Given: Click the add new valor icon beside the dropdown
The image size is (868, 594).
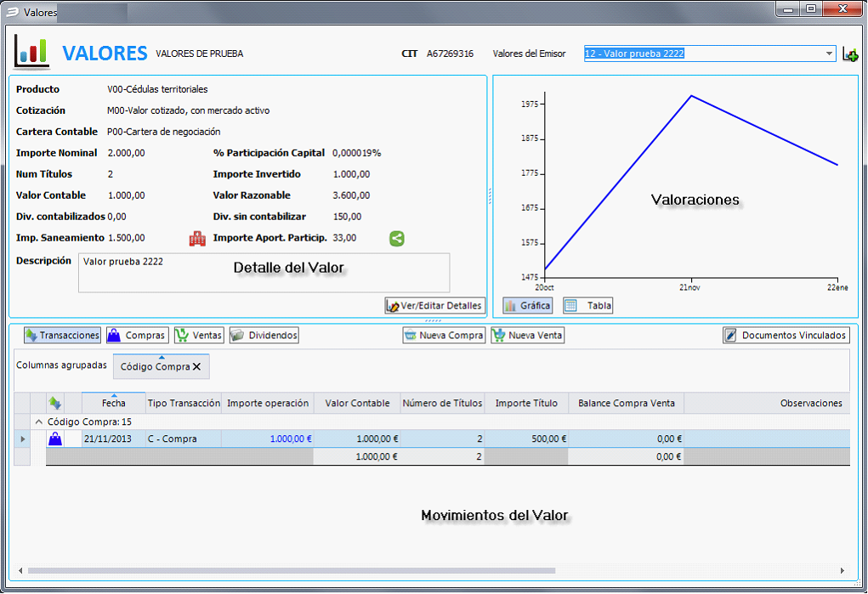Looking at the screenshot, I should coord(849,54).
